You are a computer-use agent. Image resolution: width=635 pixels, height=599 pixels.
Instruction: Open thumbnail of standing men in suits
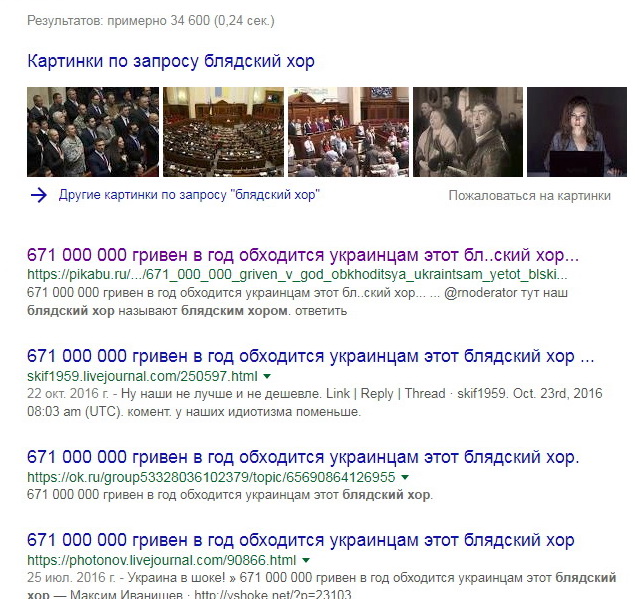(x=93, y=132)
